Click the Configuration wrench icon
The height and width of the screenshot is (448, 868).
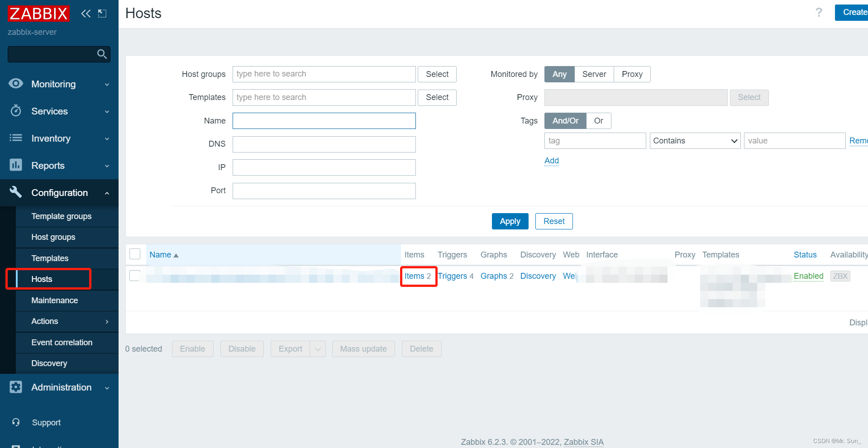(15, 192)
